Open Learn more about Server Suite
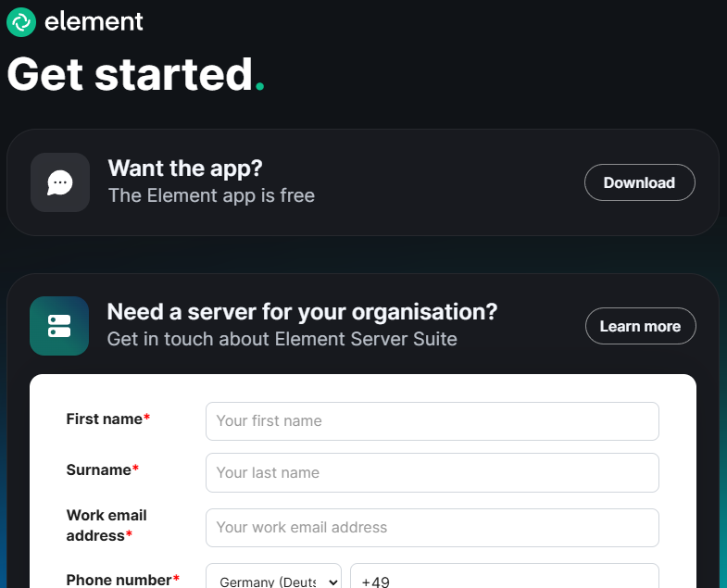The image size is (727, 588). click(x=640, y=326)
